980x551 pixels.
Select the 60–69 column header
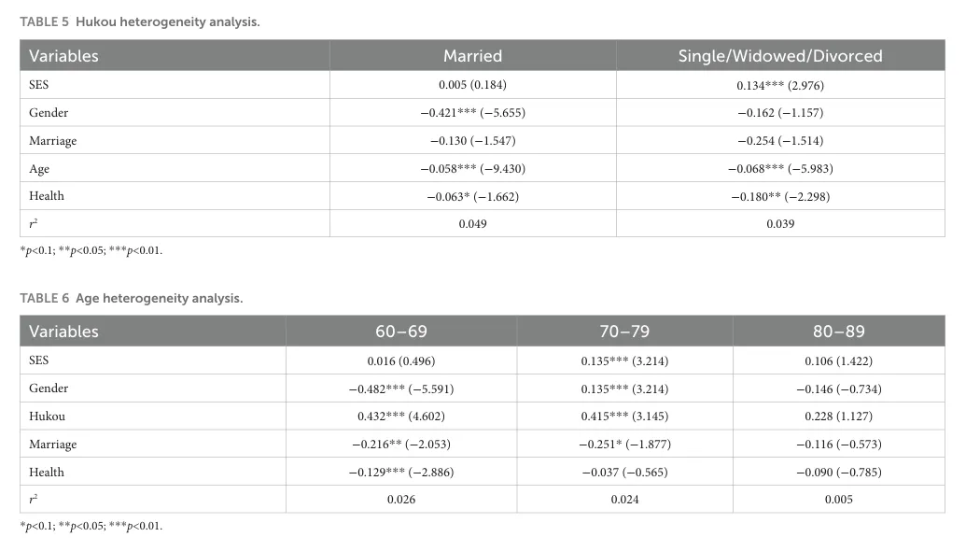click(x=401, y=332)
